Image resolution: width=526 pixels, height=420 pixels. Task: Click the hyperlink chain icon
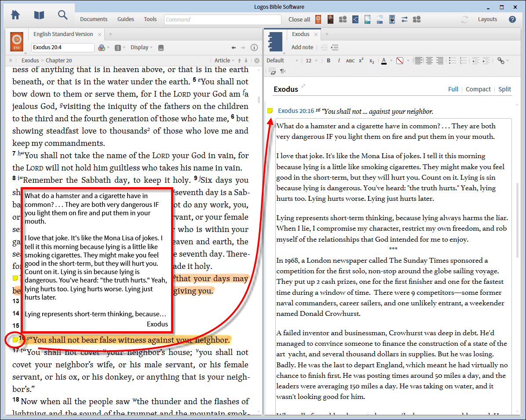[500, 61]
